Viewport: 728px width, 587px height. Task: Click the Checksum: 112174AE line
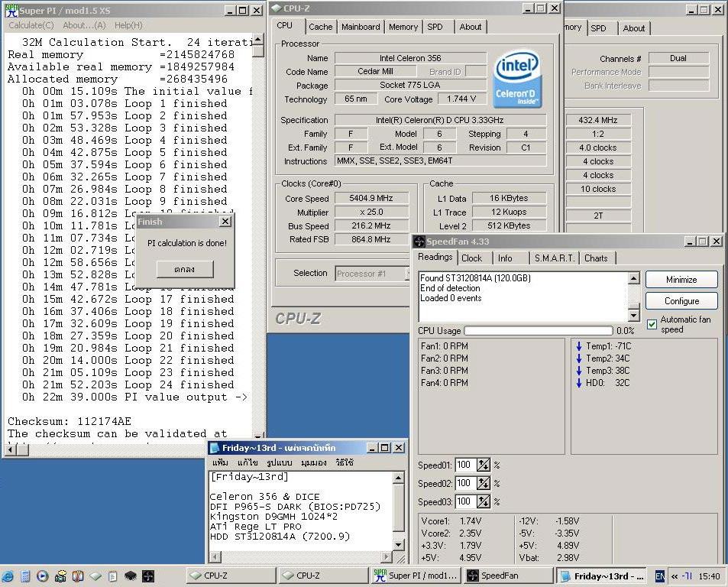(x=70, y=421)
